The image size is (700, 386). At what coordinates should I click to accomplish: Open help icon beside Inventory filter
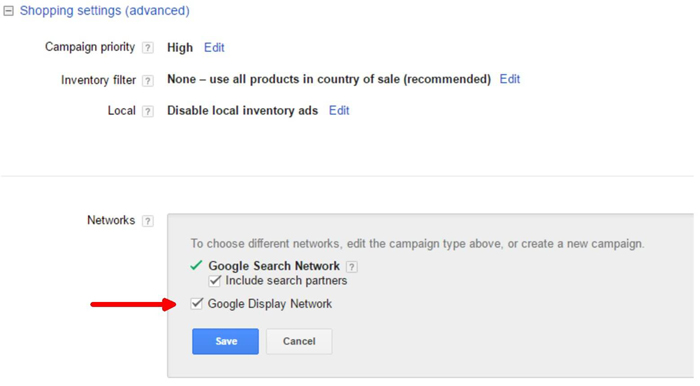pyautogui.click(x=148, y=81)
